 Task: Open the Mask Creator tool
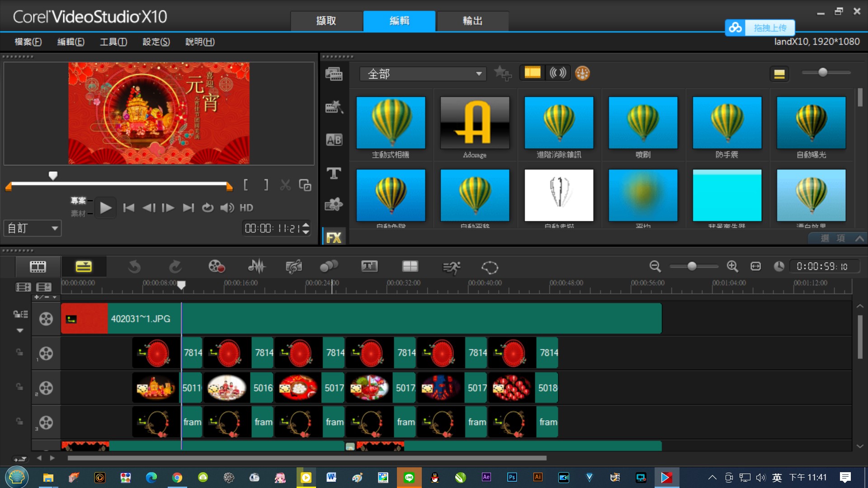pyautogui.click(x=490, y=267)
